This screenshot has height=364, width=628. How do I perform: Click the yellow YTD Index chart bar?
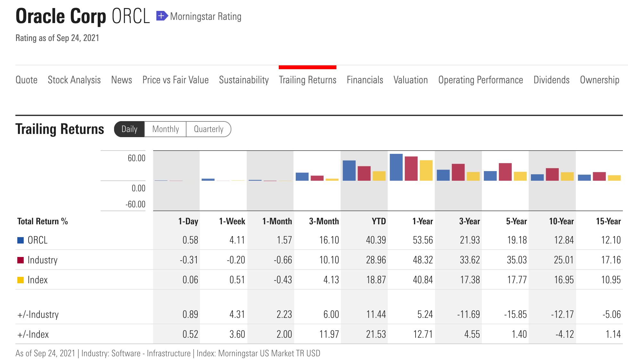tap(379, 176)
